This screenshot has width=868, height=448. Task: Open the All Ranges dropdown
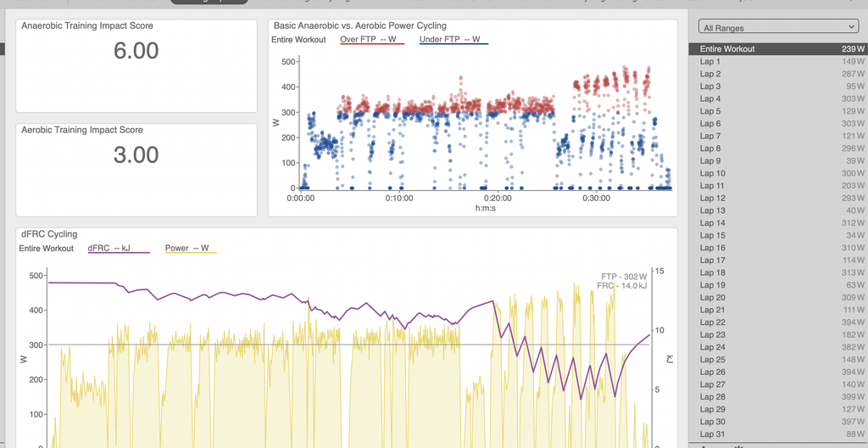click(x=778, y=27)
